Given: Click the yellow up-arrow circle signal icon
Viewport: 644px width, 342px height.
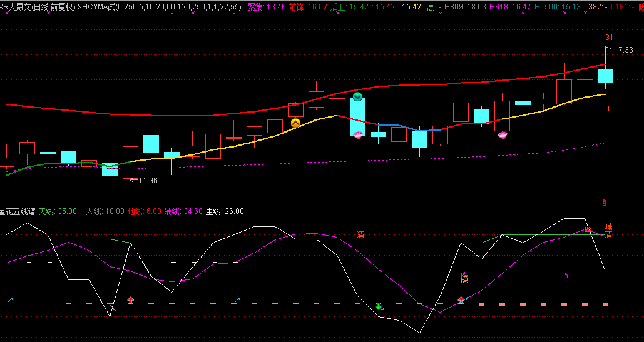Looking at the screenshot, I should point(295,123).
